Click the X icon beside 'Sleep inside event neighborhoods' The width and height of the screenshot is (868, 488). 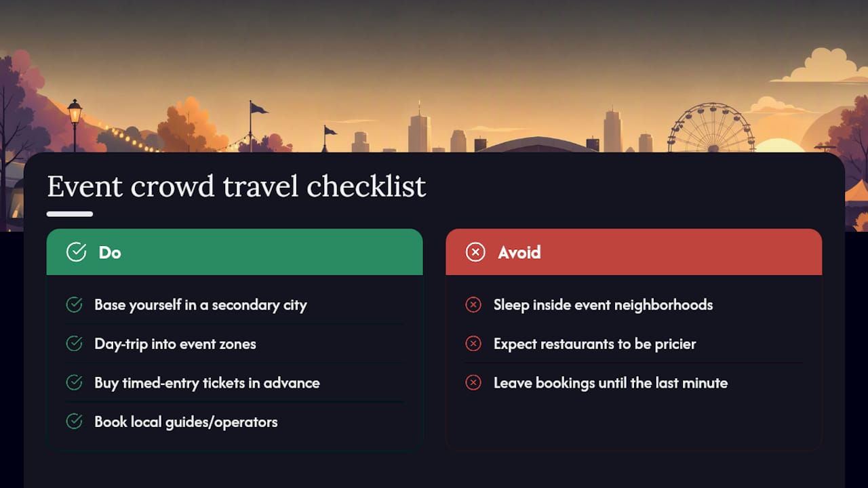[x=473, y=305]
